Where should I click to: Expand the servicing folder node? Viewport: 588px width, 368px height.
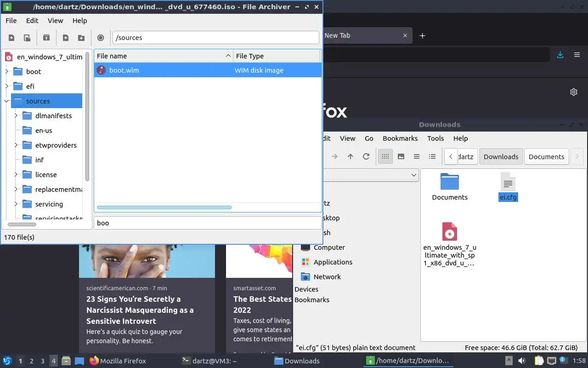tap(16, 204)
